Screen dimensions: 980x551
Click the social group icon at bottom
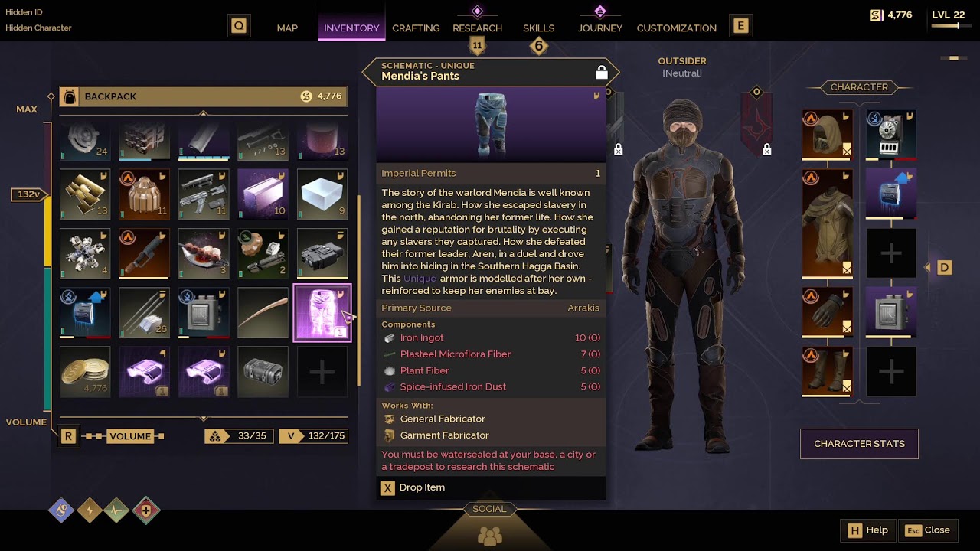[489, 536]
